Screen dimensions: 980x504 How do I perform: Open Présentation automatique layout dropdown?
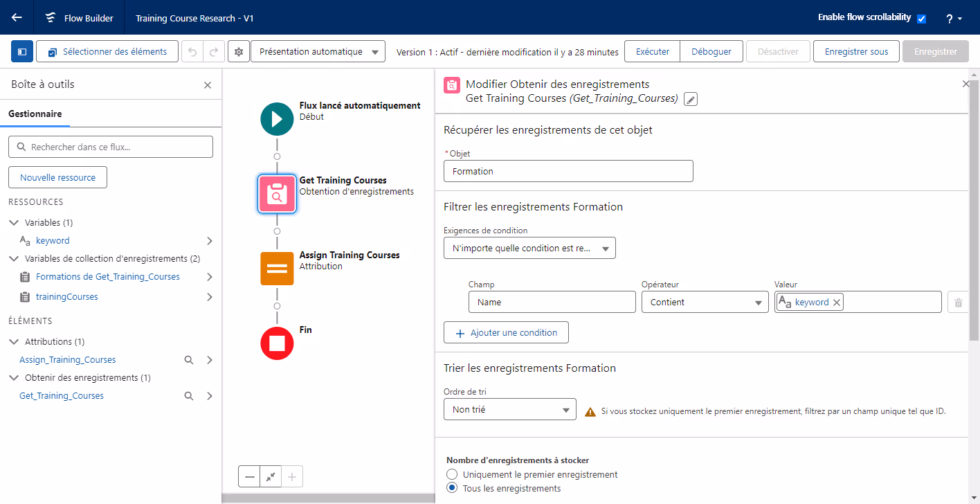point(318,51)
